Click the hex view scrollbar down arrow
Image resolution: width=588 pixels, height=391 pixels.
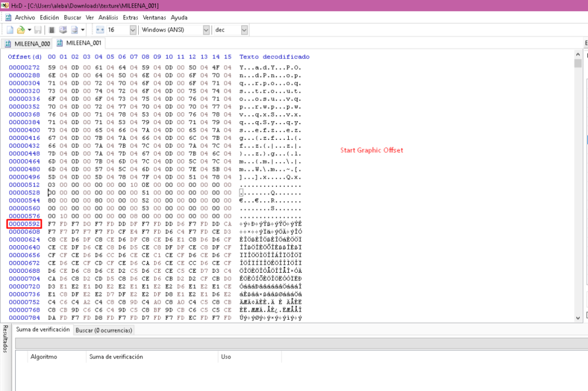[x=577, y=318]
